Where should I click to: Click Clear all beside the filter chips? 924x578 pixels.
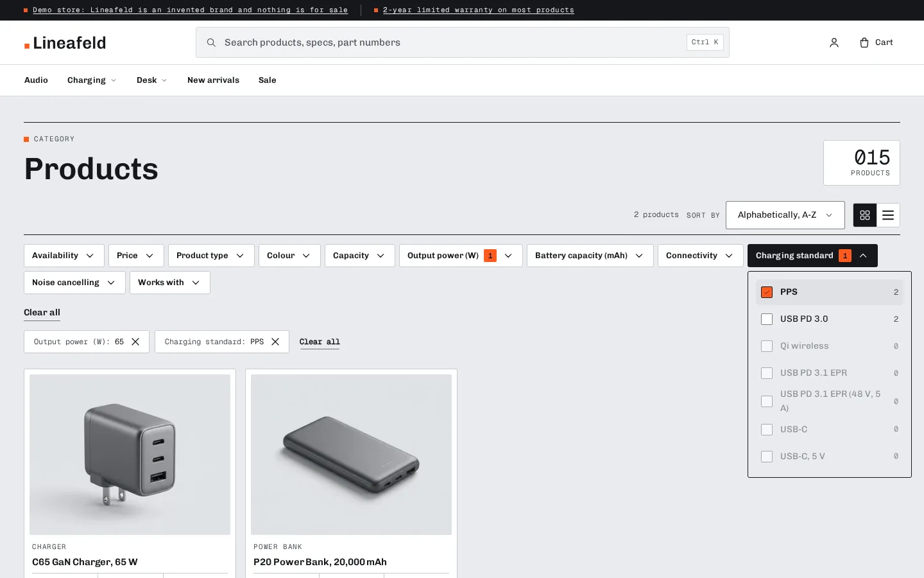(320, 342)
